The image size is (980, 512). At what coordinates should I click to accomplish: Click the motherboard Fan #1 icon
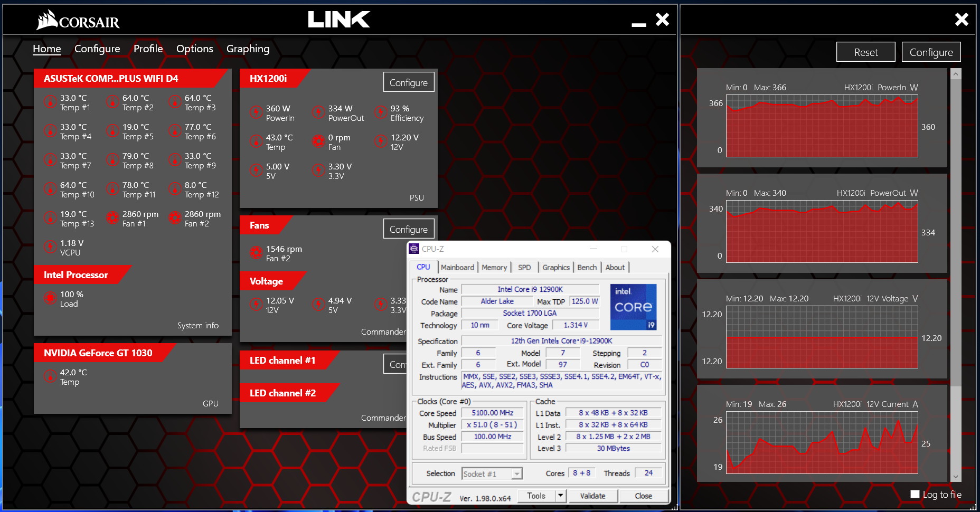pyautogui.click(x=112, y=217)
